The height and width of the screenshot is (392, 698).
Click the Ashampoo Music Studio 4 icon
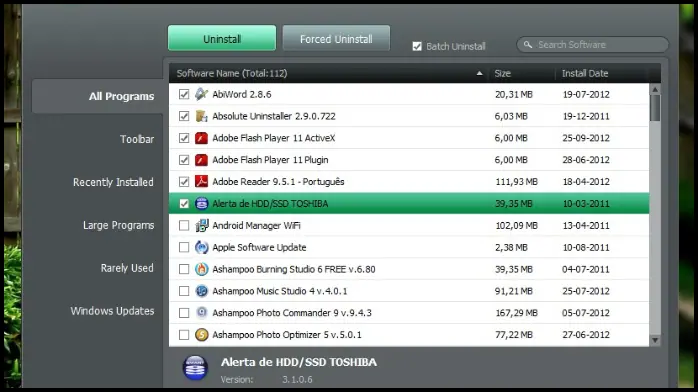[201, 291]
